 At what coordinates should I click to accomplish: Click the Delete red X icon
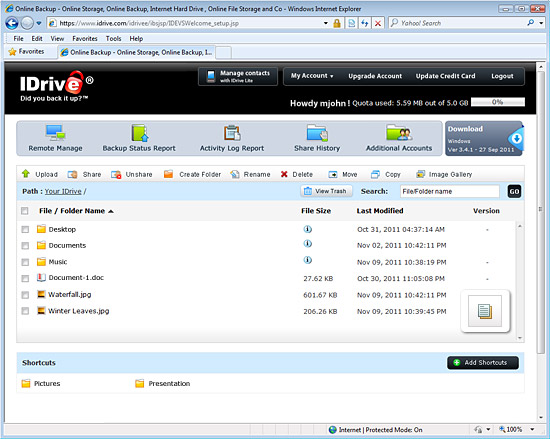tap(284, 174)
